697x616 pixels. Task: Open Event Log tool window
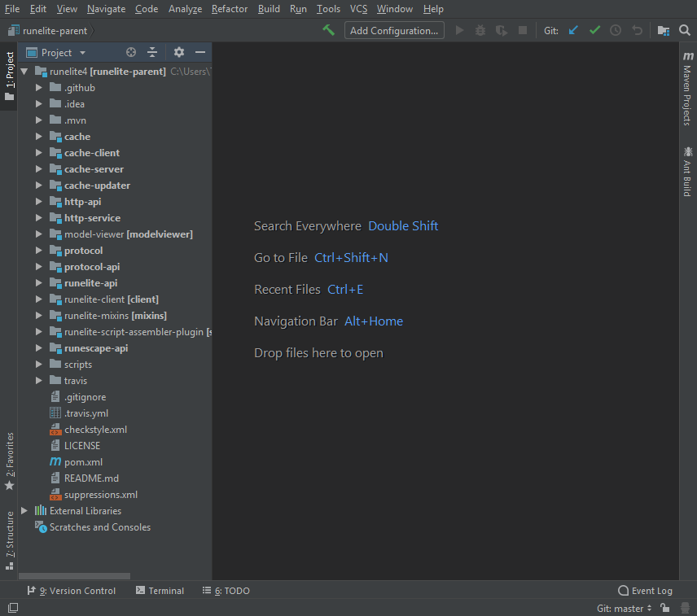point(646,591)
